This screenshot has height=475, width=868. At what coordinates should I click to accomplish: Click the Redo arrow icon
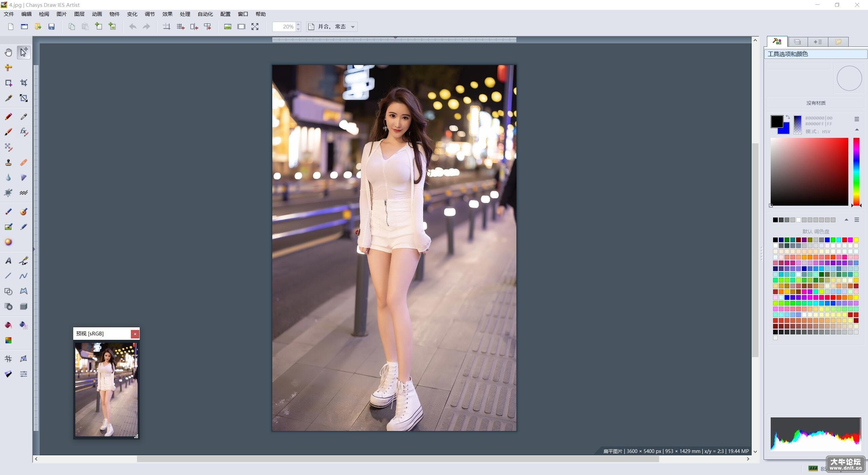tap(146, 26)
